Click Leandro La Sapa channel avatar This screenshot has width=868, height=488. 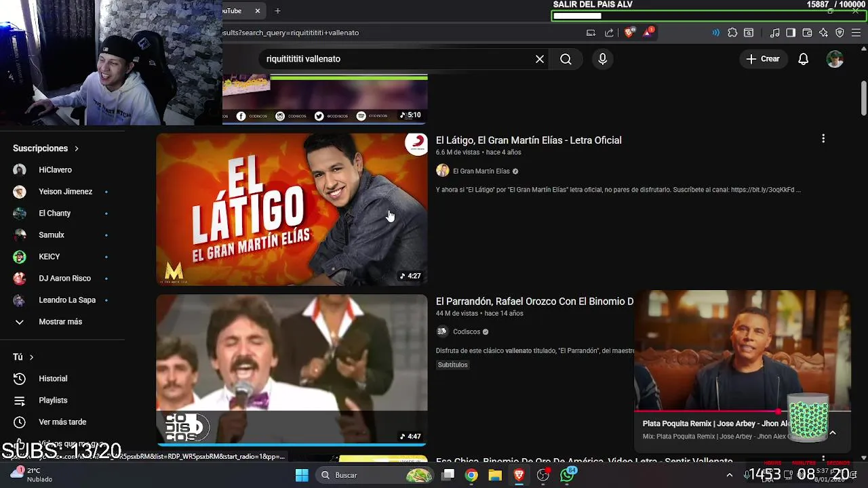(x=20, y=300)
